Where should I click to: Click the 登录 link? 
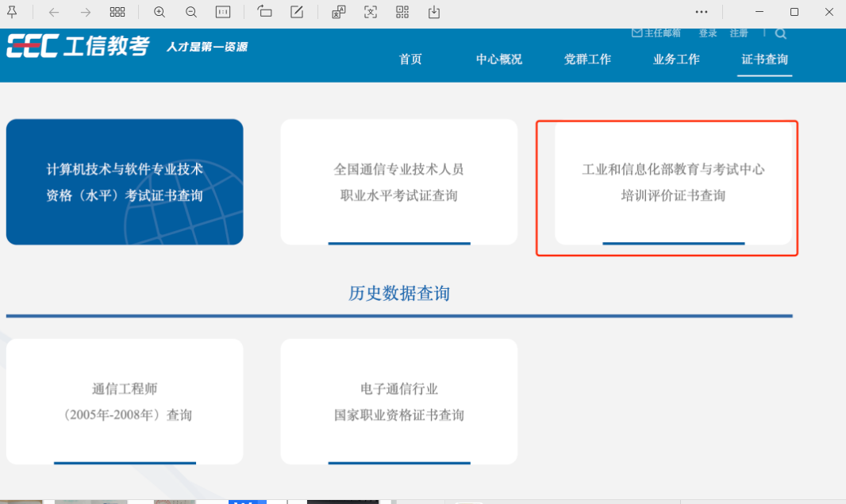point(707,33)
